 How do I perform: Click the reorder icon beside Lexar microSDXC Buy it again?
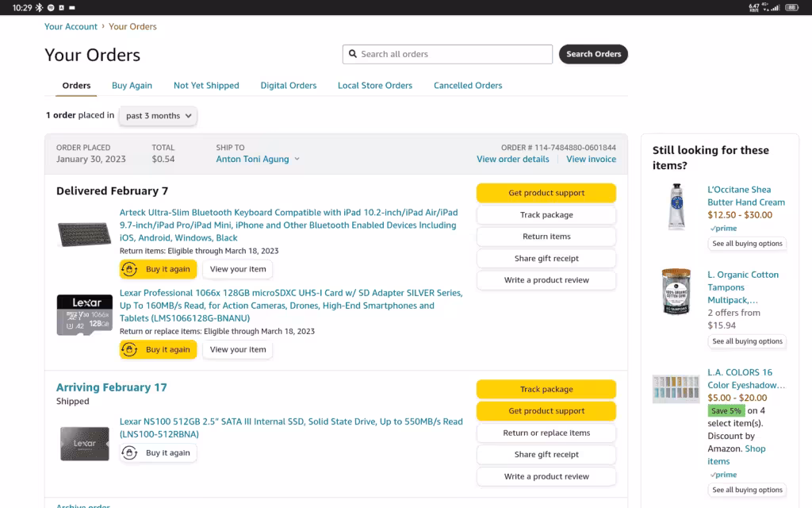129,349
